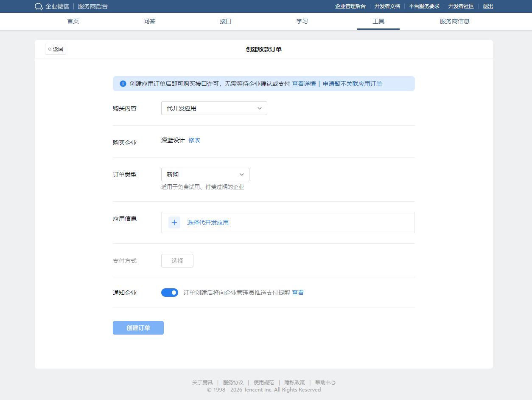Click 选择代开发应用 link
The image size is (532, 400).
[x=208, y=223]
